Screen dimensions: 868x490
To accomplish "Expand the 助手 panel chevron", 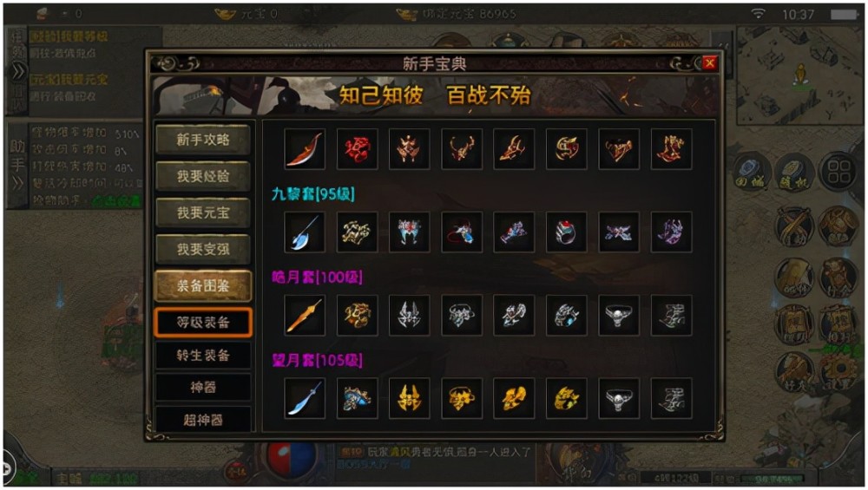I will click(17, 182).
